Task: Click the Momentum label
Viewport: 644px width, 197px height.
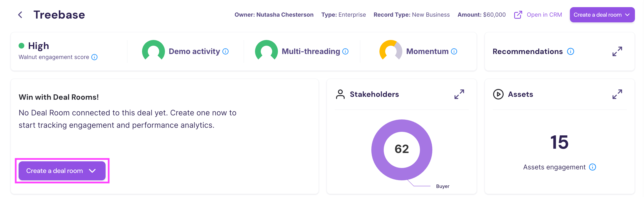Action: tap(427, 51)
